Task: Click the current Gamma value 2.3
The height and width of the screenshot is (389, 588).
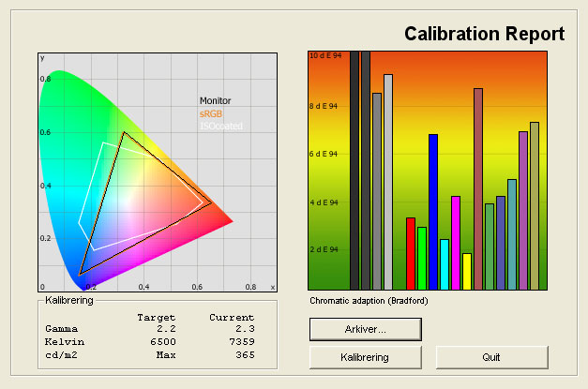Action: [x=245, y=329]
